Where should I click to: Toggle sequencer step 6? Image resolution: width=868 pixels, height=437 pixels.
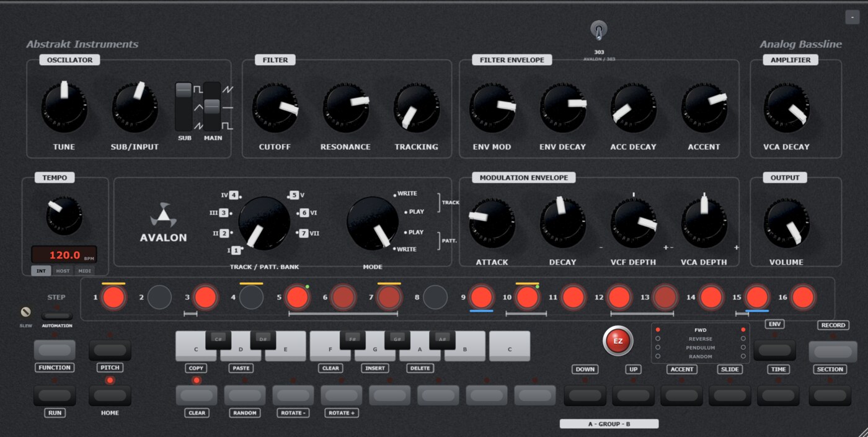click(343, 298)
